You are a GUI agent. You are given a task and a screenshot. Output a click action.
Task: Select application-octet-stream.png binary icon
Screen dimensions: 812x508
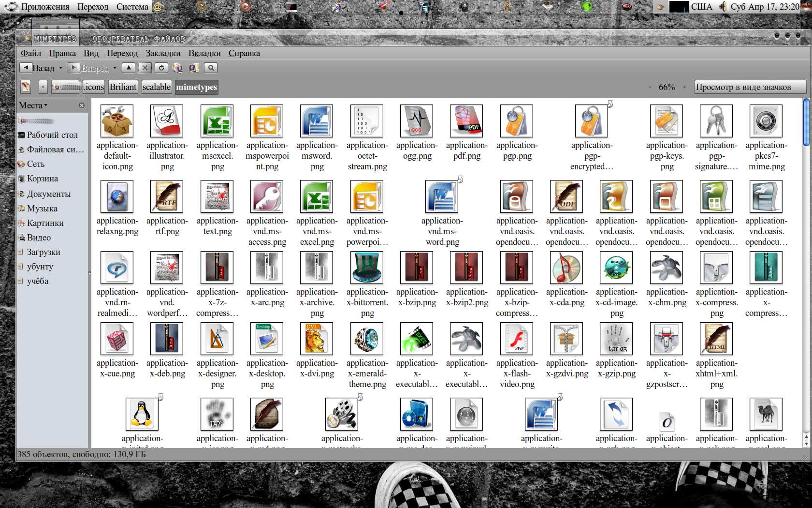point(367,121)
